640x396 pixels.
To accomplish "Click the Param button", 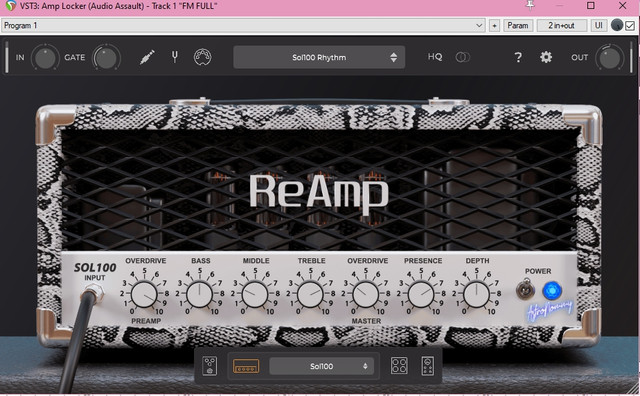I will coord(518,25).
